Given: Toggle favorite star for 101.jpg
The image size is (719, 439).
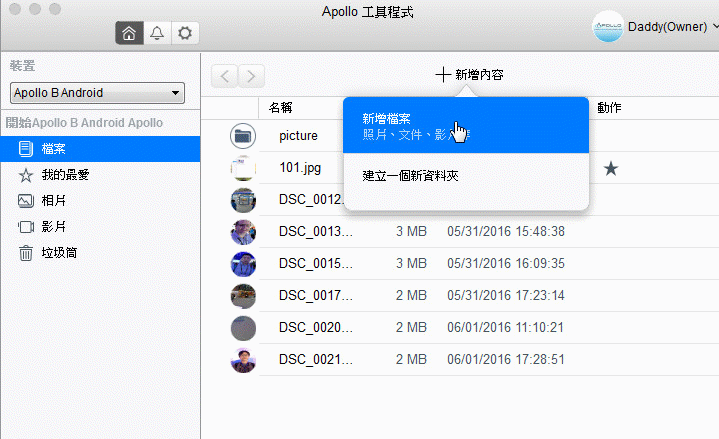Looking at the screenshot, I should click(x=611, y=168).
